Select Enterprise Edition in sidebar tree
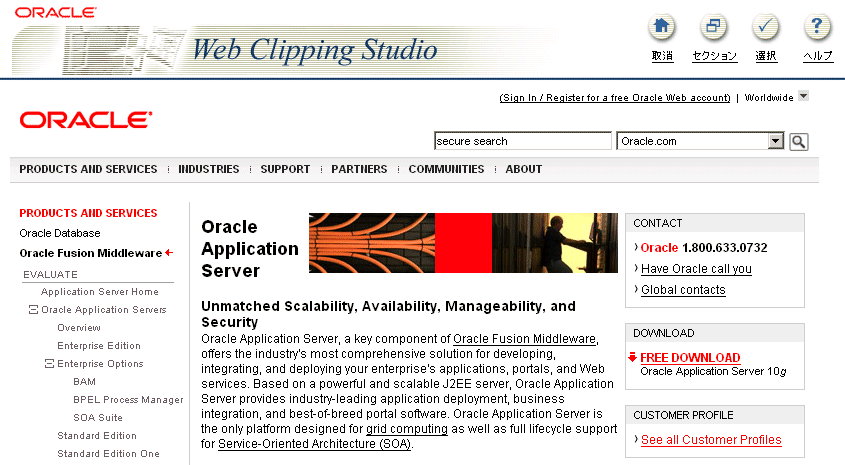845x465 pixels. (99, 346)
